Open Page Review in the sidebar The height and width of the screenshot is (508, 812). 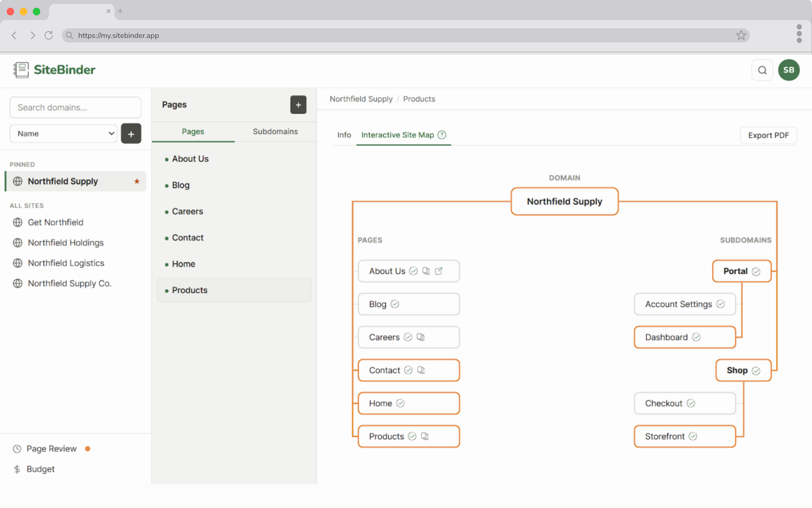click(52, 449)
